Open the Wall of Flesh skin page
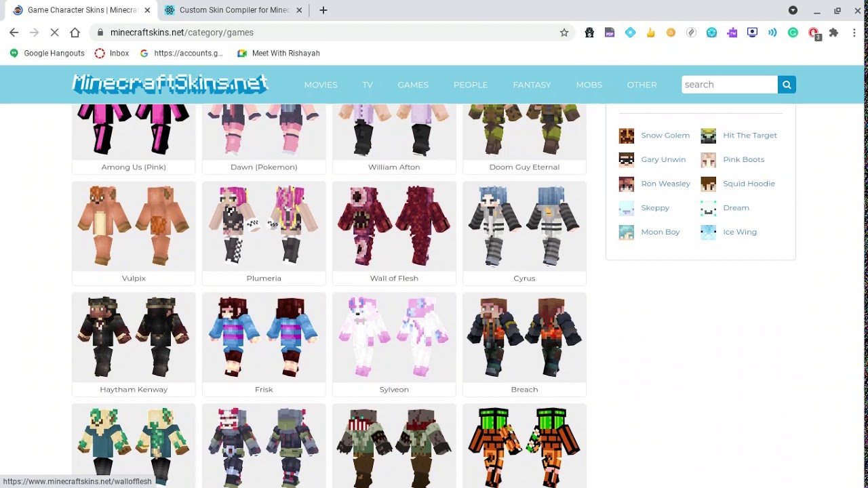Viewport: 868px width, 488px height. pos(393,226)
